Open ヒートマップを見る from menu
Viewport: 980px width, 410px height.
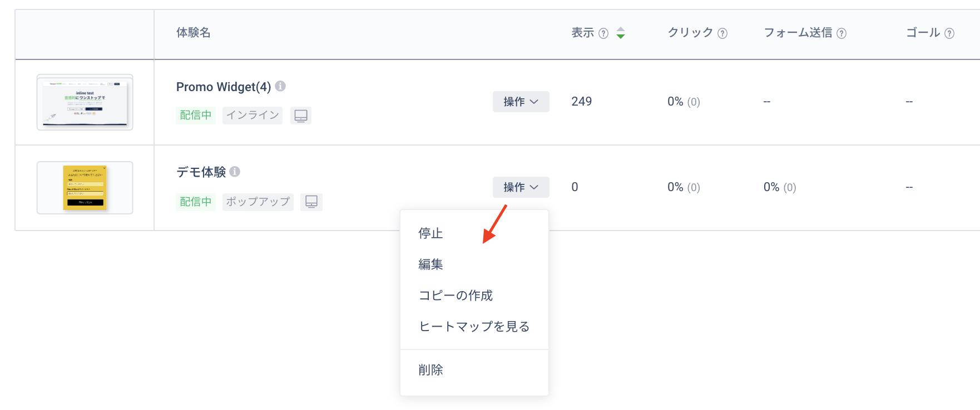pyautogui.click(x=474, y=327)
